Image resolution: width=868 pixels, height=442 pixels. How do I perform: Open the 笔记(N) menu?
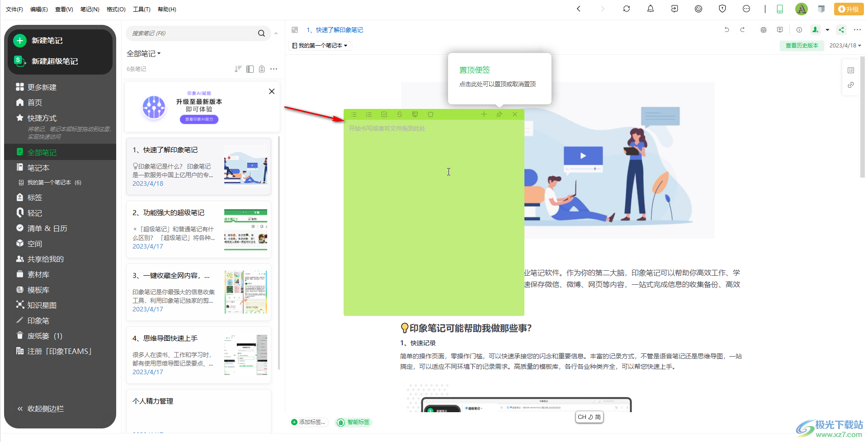[x=90, y=9]
